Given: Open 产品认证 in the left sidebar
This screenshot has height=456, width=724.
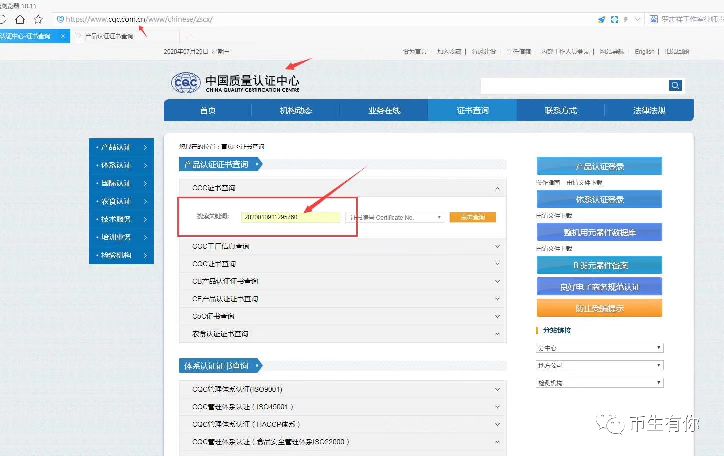Looking at the screenshot, I should (121, 147).
